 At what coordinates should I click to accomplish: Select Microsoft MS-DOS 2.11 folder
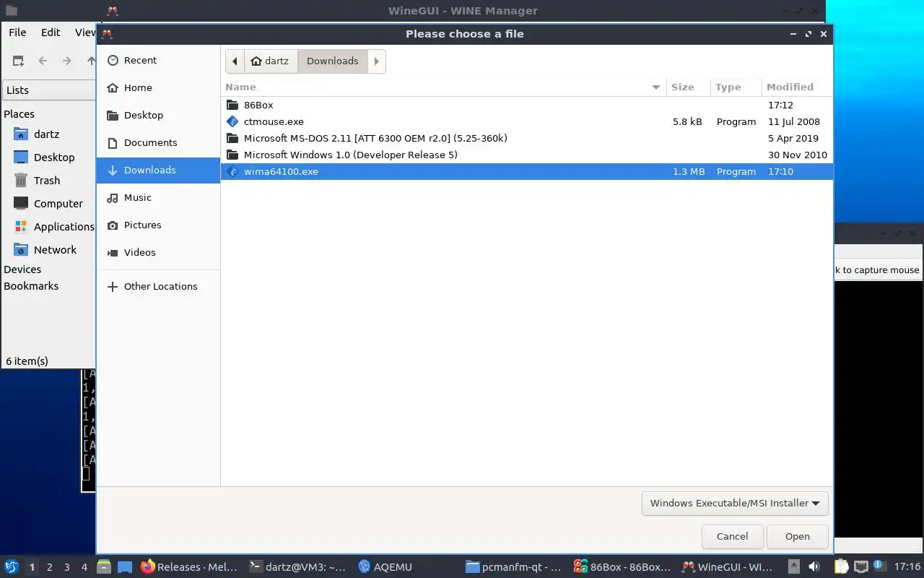[x=526, y=139]
